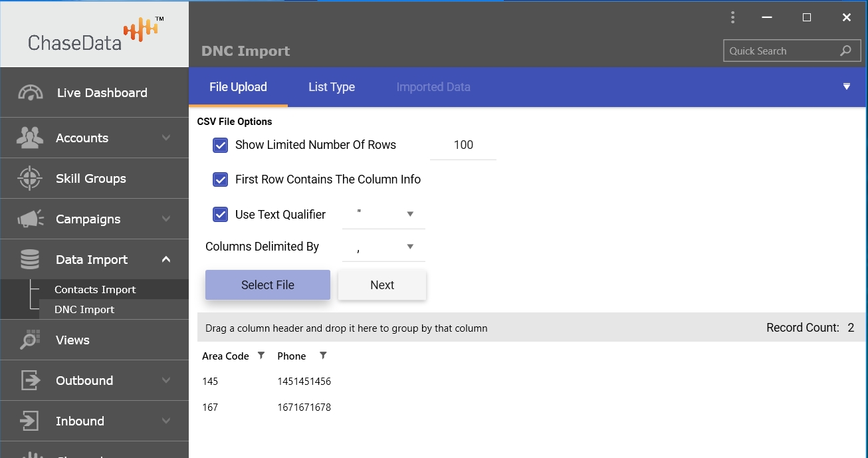
Task: Open Contacts Import in sidebar
Action: pos(95,289)
